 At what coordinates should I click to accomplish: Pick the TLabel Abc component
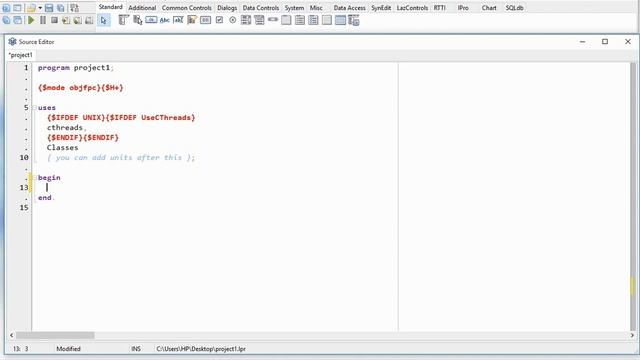coord(164,20)
